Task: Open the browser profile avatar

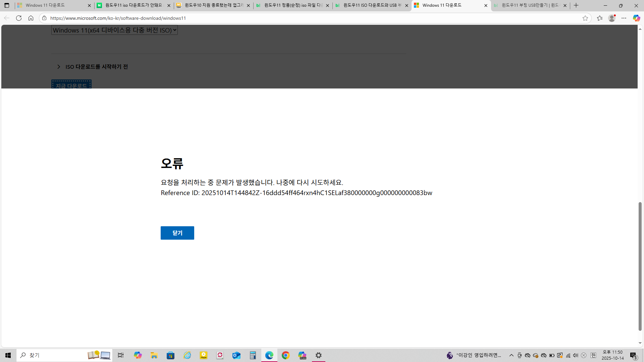Action: pos(612,18)
